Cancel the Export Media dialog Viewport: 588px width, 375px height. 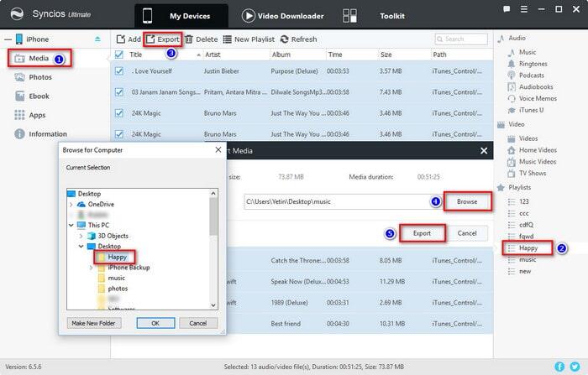tap(467, 233)
